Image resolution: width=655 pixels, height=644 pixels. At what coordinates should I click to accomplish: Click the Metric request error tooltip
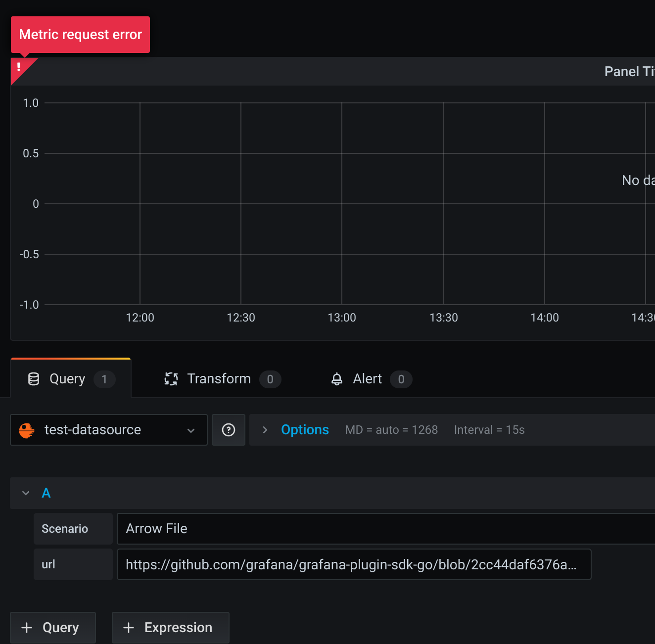(80, 35)
